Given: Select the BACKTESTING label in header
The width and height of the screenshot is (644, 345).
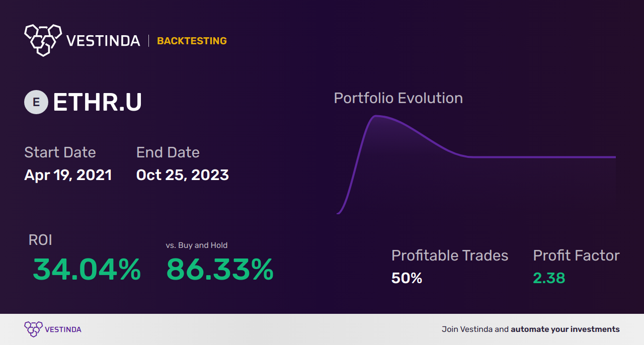Looking at the screenshot, I should click(x=192, y=41).
